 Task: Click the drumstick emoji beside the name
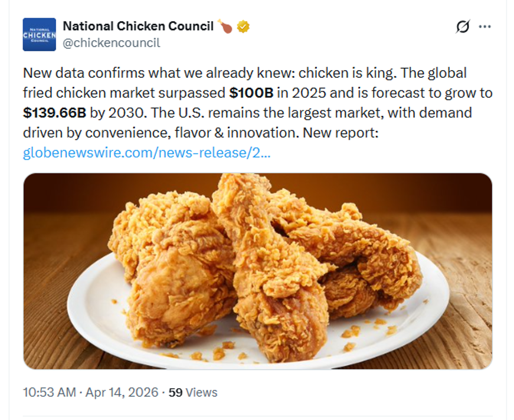click(225, 27)
